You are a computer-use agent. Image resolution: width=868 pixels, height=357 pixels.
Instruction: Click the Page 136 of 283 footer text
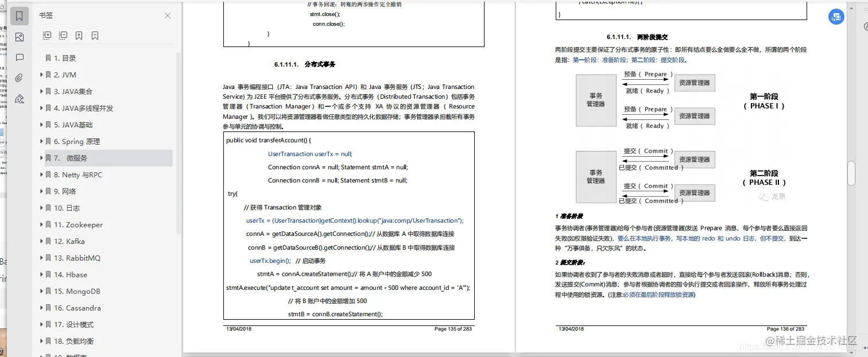[x=785, y=329]
